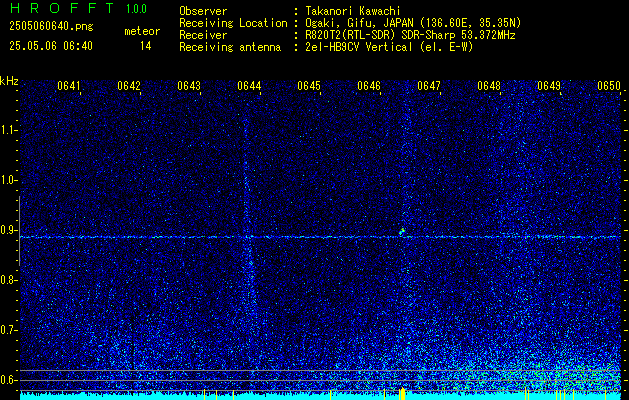Click observer name Takanori Kawachi
Viewport: 629px width, 400px height.
tap(352, 11)
